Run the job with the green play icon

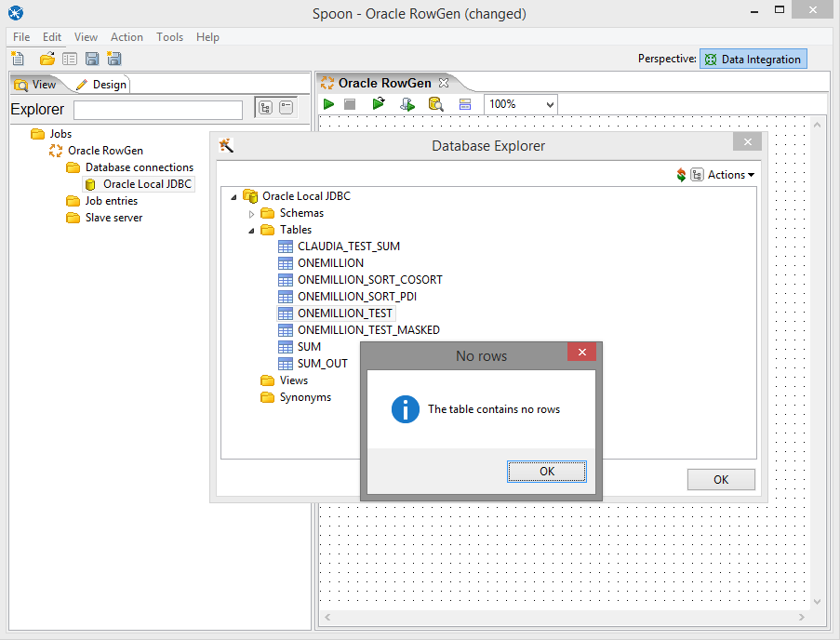coord(329,104)
